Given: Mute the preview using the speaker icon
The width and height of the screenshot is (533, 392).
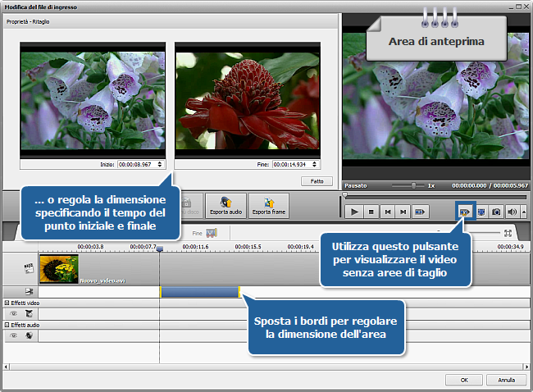Looking at the screenshot, I should (x=513, y=212).
